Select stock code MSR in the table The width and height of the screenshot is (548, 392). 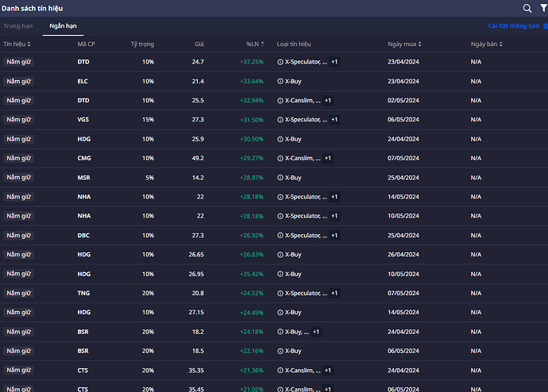[x=83, y=178]
